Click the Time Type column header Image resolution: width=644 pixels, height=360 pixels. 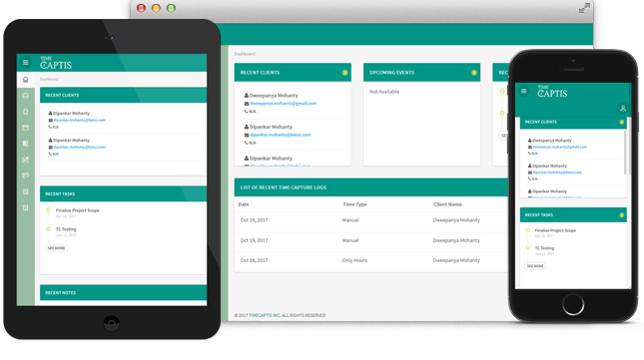(x=354, y=204)
